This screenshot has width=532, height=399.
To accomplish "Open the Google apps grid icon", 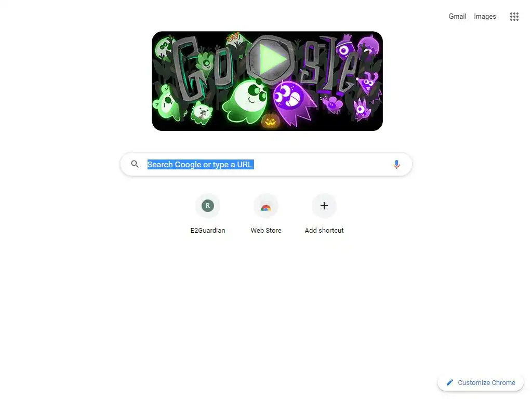I will click(514, 16).
